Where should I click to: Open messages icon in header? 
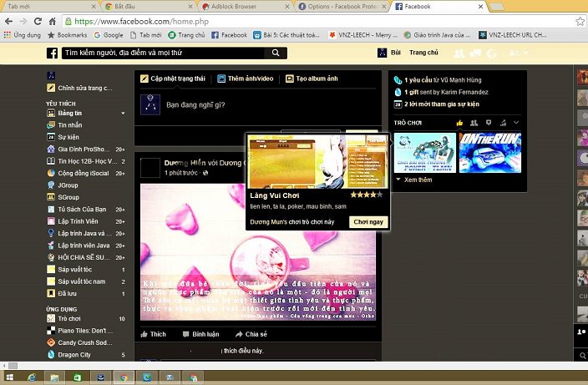pyautogui.click(x=475, y=53)
